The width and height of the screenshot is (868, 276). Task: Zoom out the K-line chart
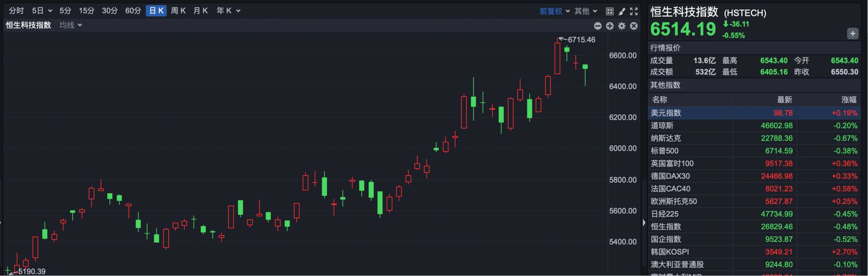598,26
